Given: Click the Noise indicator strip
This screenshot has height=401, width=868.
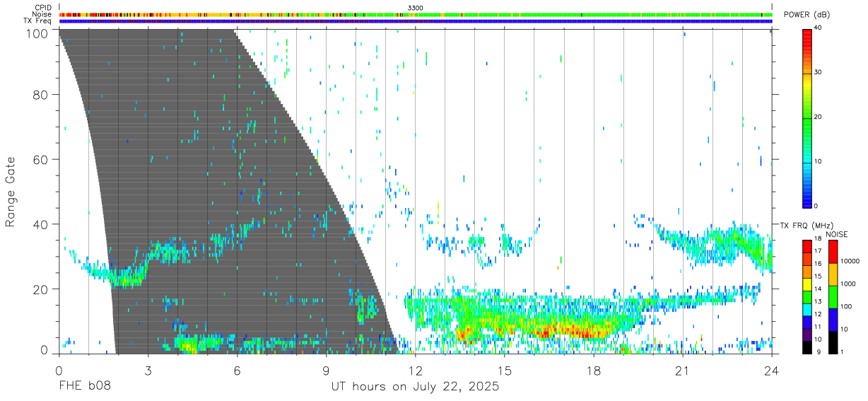Looking at the screenshot, I should [416, 14].
